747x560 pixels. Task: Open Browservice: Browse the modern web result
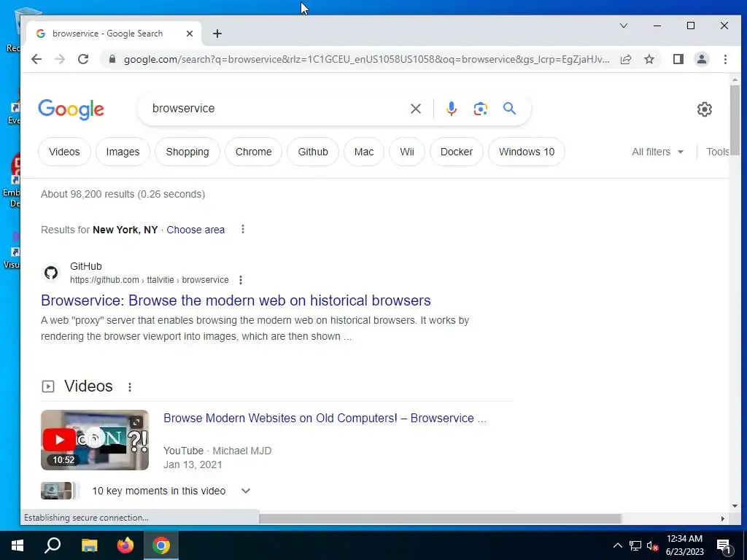(236, 300)
